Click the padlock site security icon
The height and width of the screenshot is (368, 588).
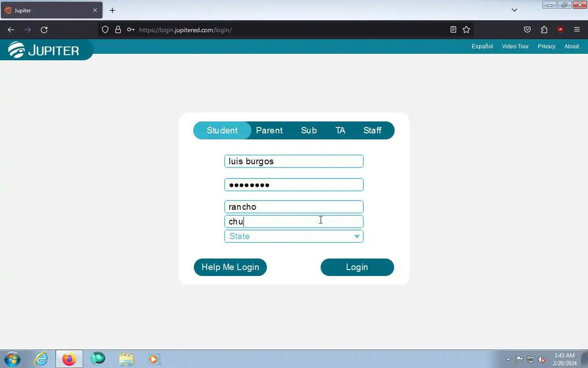118,30
